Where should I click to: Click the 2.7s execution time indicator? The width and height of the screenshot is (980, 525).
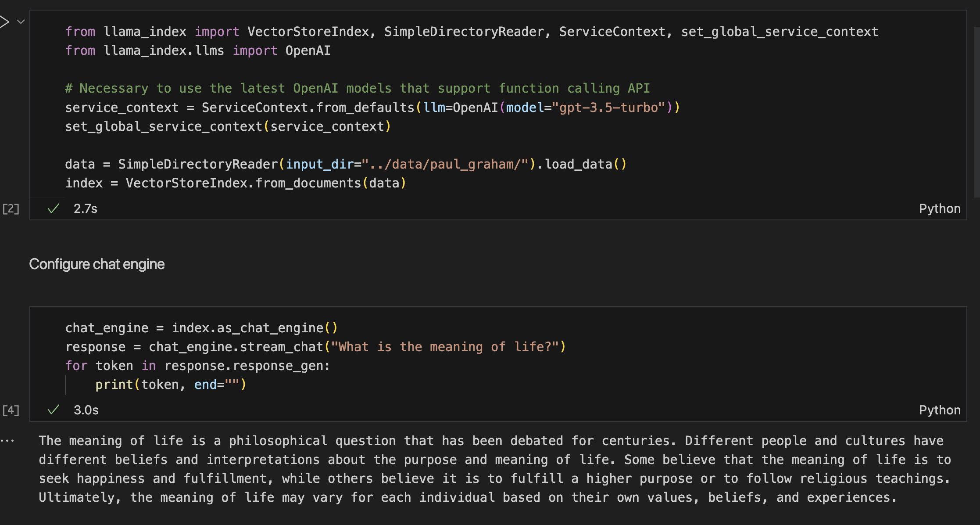click(x=86, y=209)
